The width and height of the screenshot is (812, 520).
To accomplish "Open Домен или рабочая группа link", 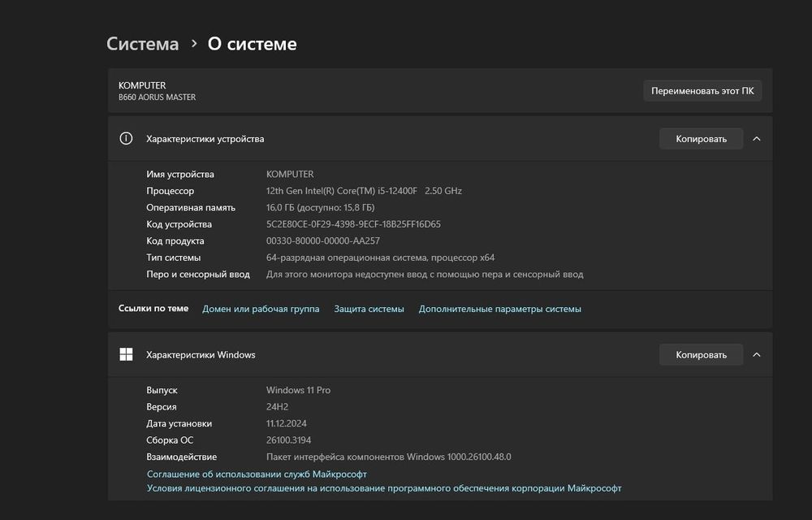I will tap(261, 309).
